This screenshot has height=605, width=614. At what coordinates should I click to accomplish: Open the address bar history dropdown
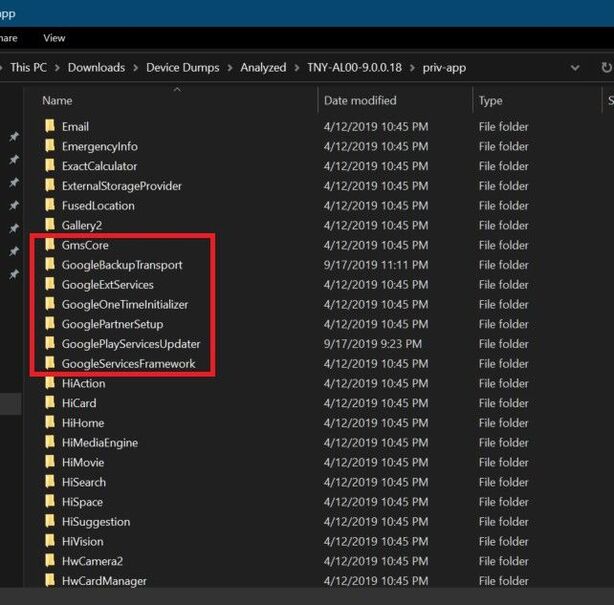tap(575, 67)
